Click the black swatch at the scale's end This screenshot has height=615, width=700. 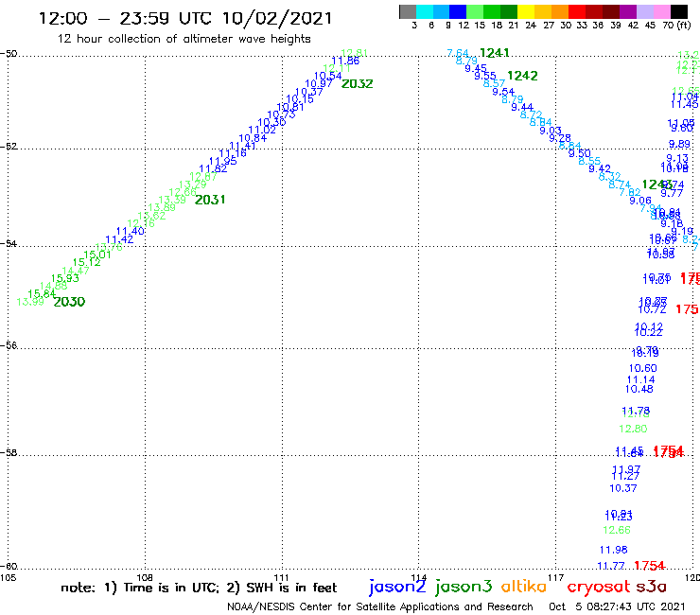[679, 11]
